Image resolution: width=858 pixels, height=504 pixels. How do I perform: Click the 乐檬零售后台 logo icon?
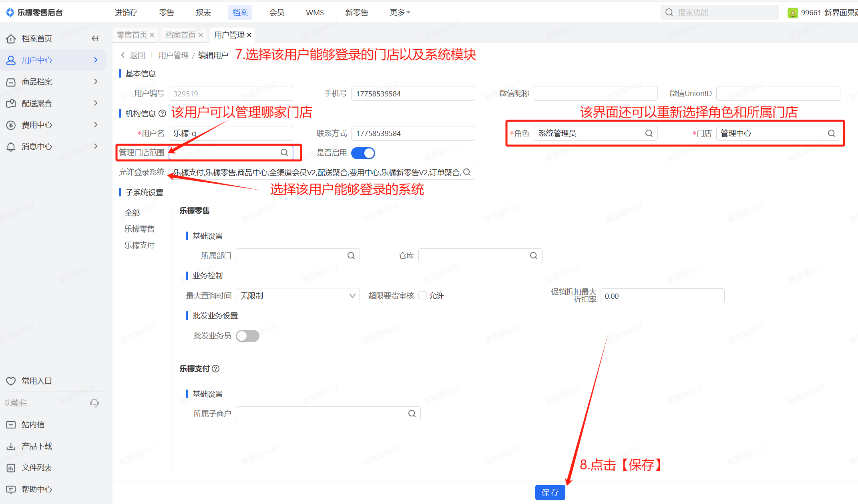pos(10,12)
